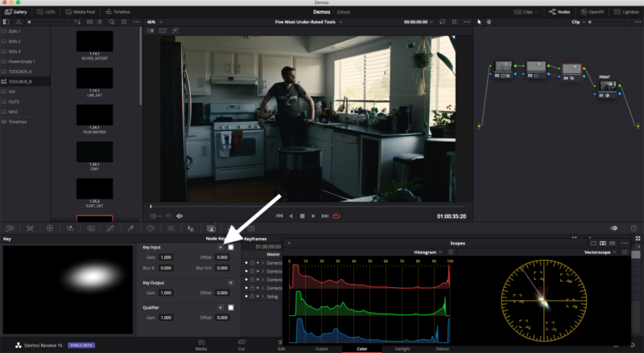Open the RGB Mixer palette
Screen dimensions: 644x353
(x=70, y=228)
